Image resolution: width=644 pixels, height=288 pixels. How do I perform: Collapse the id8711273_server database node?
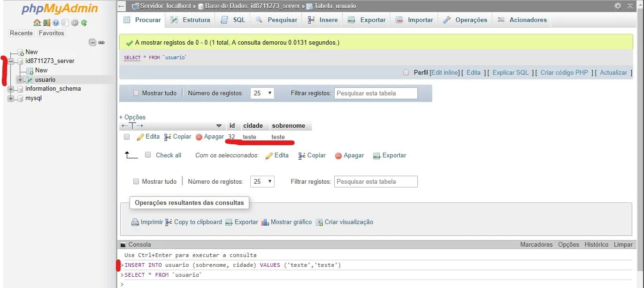point(11,61)
